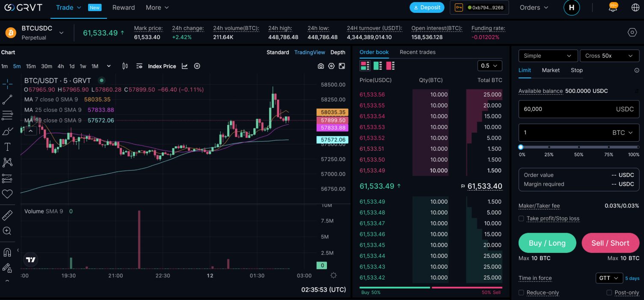Open the Cross 50x leverage dropdown

(609, 56)
